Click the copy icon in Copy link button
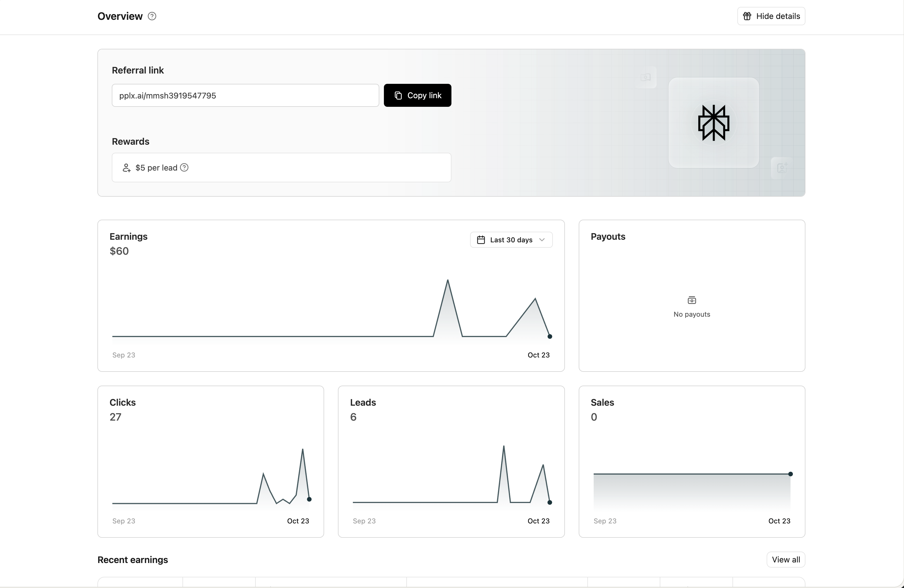 click(398, 96)
